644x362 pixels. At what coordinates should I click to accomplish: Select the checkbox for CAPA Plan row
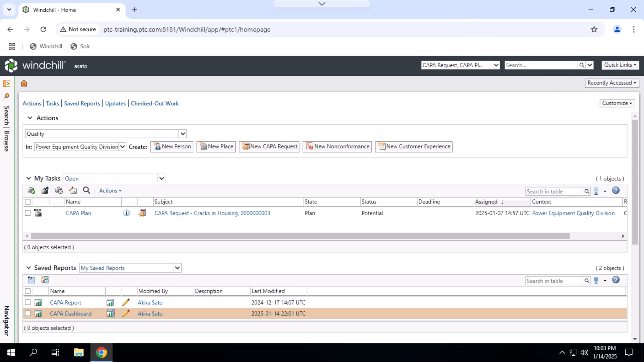click(x=28, y=213)
